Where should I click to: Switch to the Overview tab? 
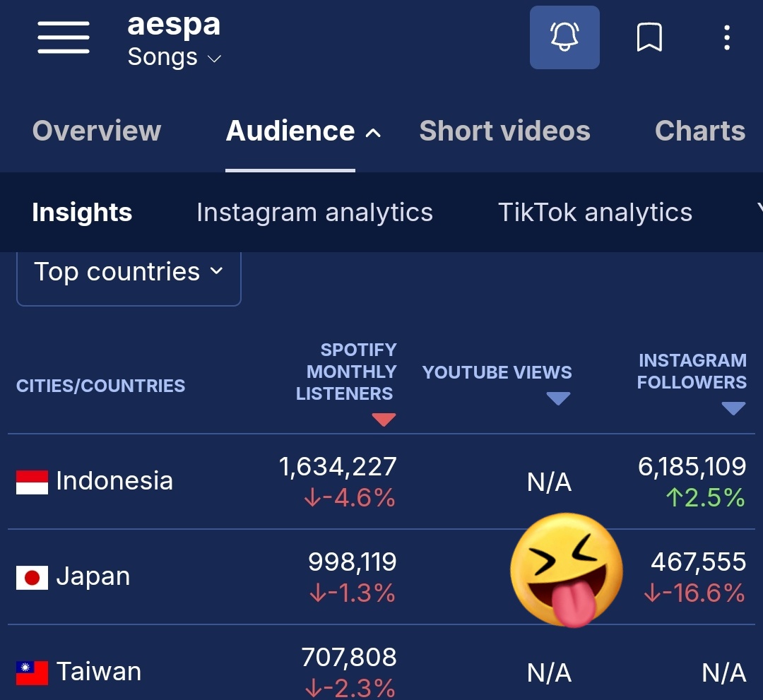point(96,131)
